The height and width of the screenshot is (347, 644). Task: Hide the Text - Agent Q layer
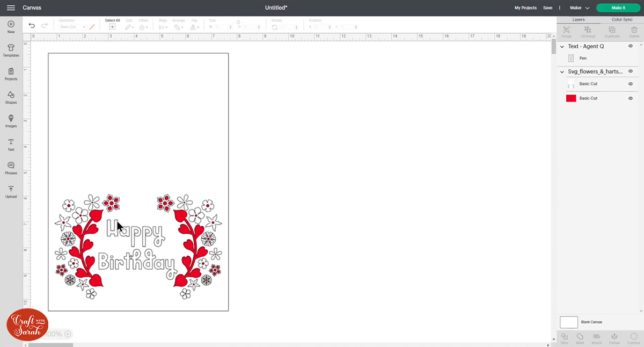click(x=631, y=47)
